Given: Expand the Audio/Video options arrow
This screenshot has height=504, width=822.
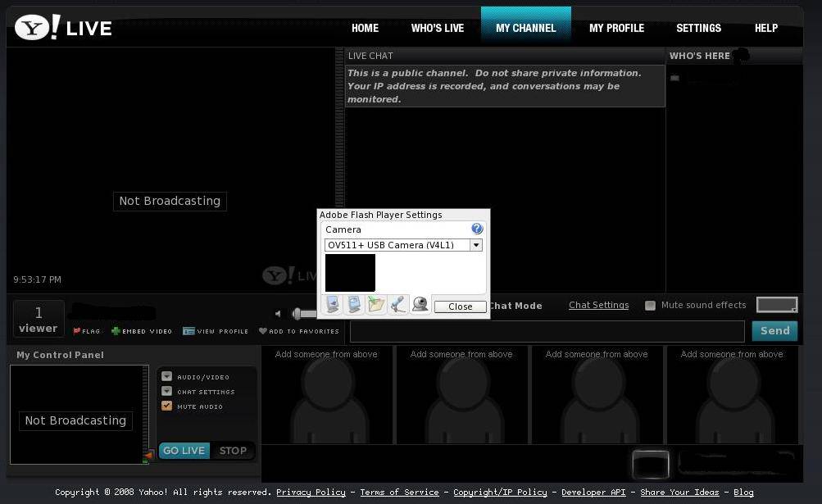Looking at the screenshot, I should coord(166,376).
